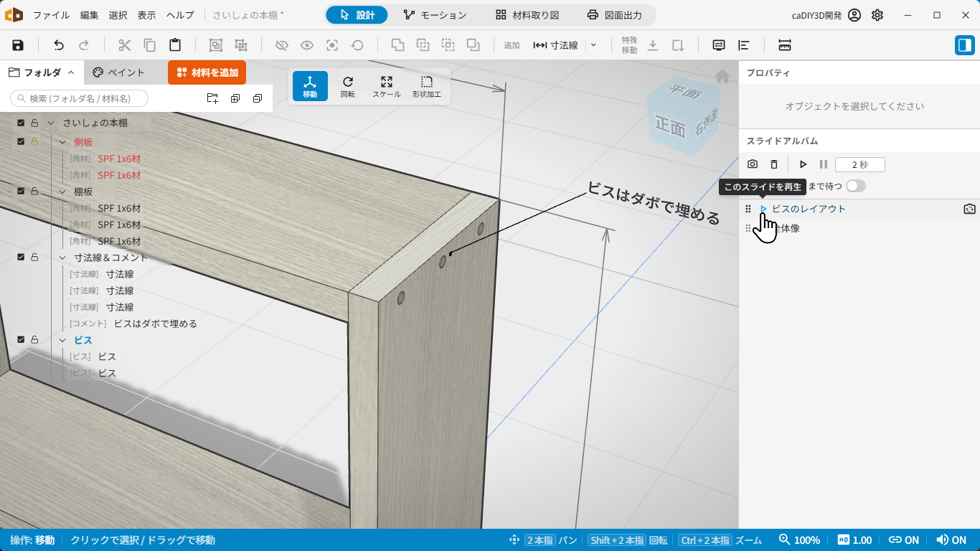Select the Rotate (回転) tool
This screenshot has height=551, width=980.
348,86
